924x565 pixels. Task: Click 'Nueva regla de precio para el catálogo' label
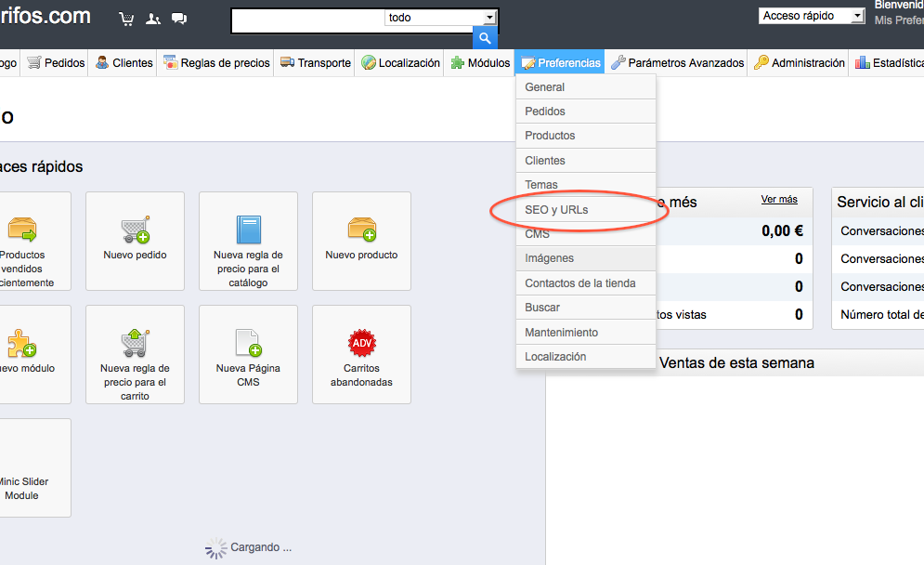point(248,269)
